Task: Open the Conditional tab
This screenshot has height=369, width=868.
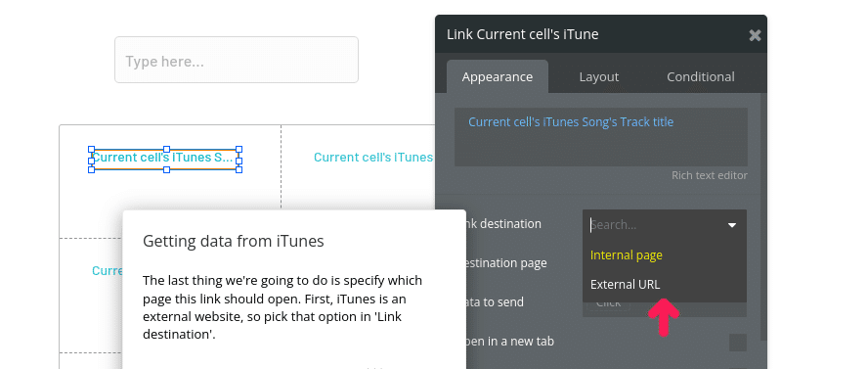Action: 700,77
